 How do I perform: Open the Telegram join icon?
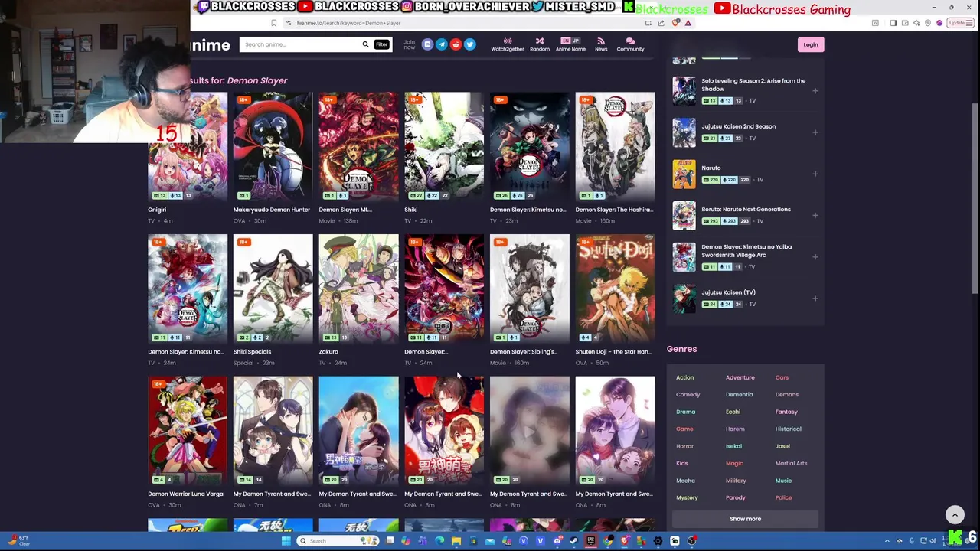tap(441, 44)
